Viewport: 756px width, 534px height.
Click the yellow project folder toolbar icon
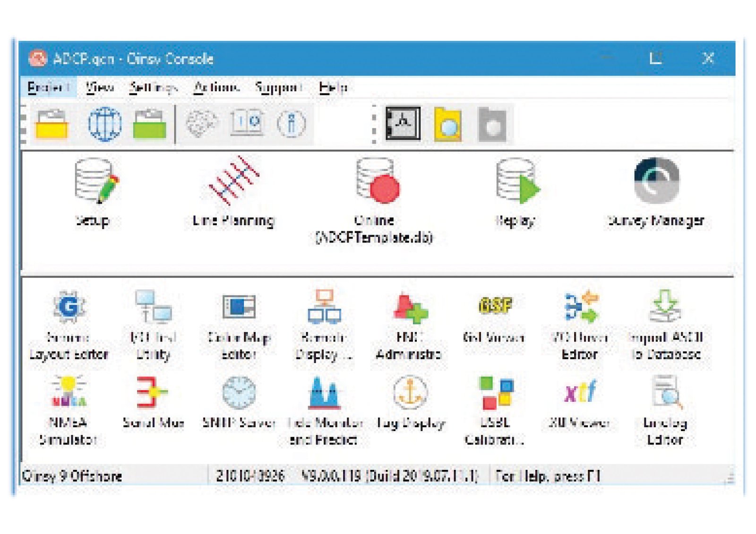coord(52,124)
